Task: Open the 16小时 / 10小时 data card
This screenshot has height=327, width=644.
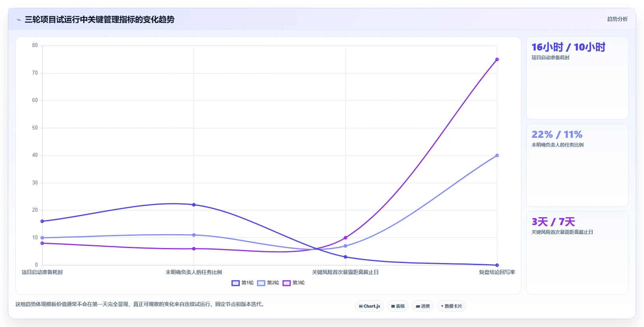Action: [x=577, y=78]
